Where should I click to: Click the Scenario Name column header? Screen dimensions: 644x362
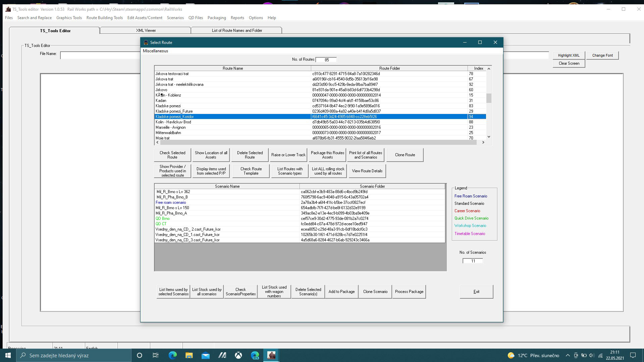[x=227, y=186]
